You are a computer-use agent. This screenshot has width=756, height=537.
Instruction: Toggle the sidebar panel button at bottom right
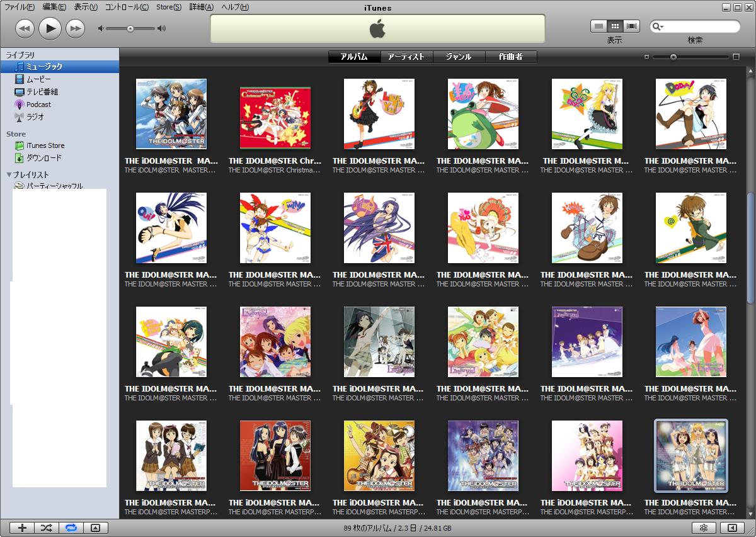[x=731, y=528]
